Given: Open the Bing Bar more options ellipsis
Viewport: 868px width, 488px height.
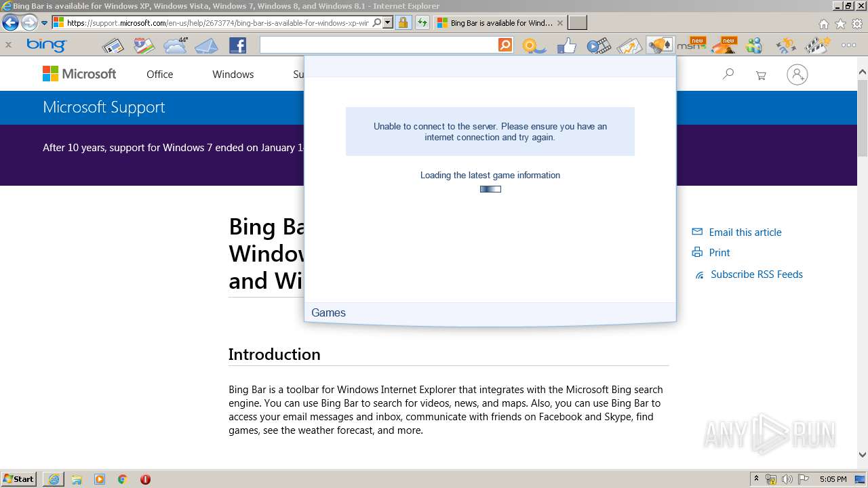Looking at the screenshot, I should coord(848,45).
